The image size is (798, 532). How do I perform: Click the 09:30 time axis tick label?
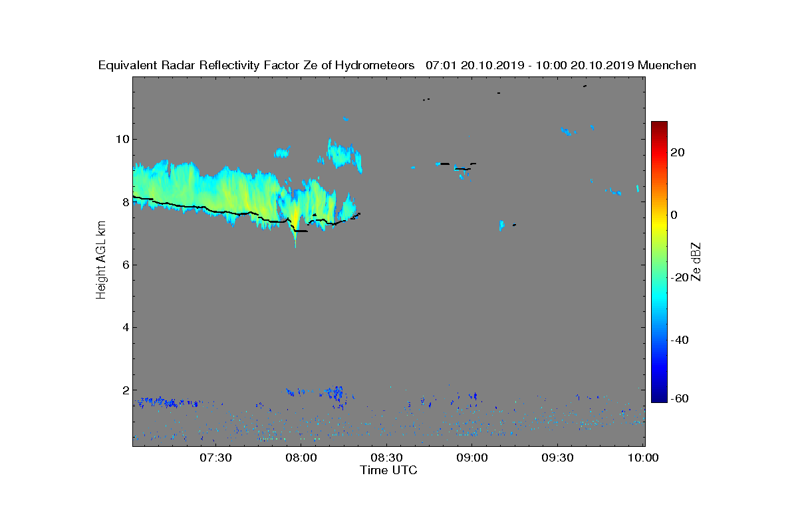[x=558, y=458]
